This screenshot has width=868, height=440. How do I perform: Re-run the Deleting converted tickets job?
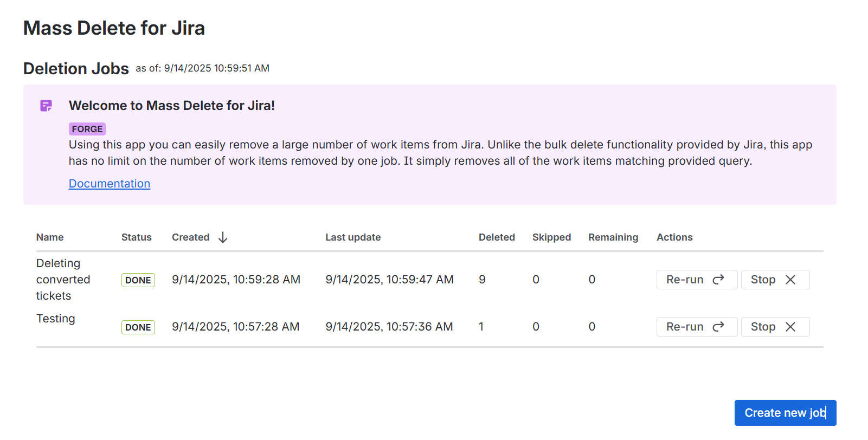click(697, 280)
